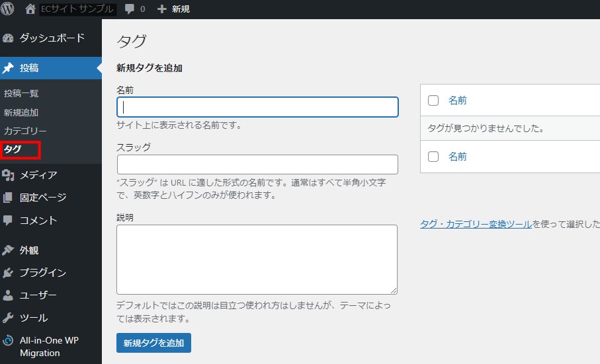
Task: Sort tags by 名前 column header
Action: (x=458, y=100)
